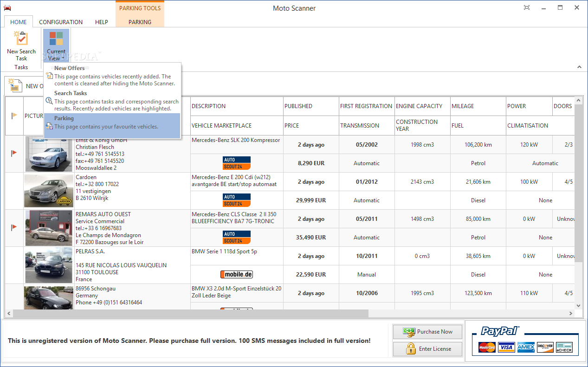Switch to the HOME ribbon tab
This screenshot has width=588, height=367.
19,22
